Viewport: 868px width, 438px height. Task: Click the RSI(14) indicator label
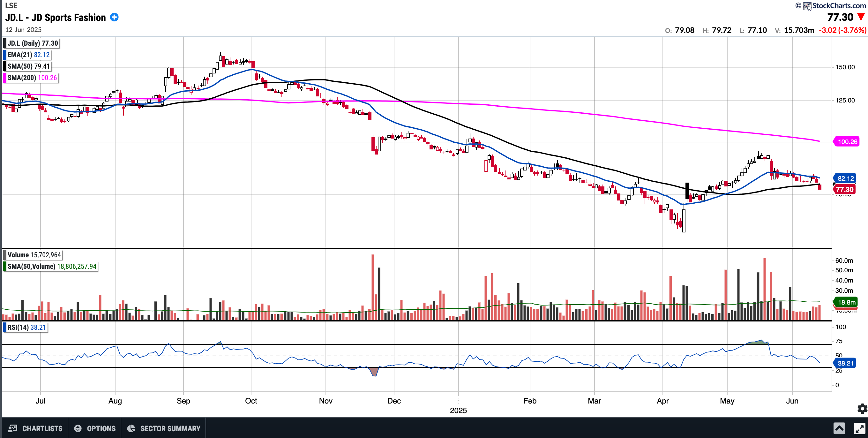coord(26,328)
